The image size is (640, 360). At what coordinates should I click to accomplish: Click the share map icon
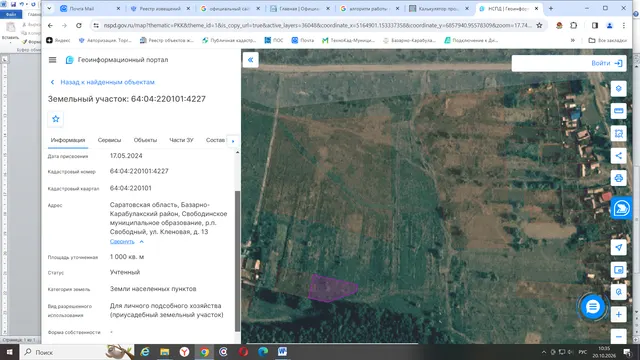[618, 156]
